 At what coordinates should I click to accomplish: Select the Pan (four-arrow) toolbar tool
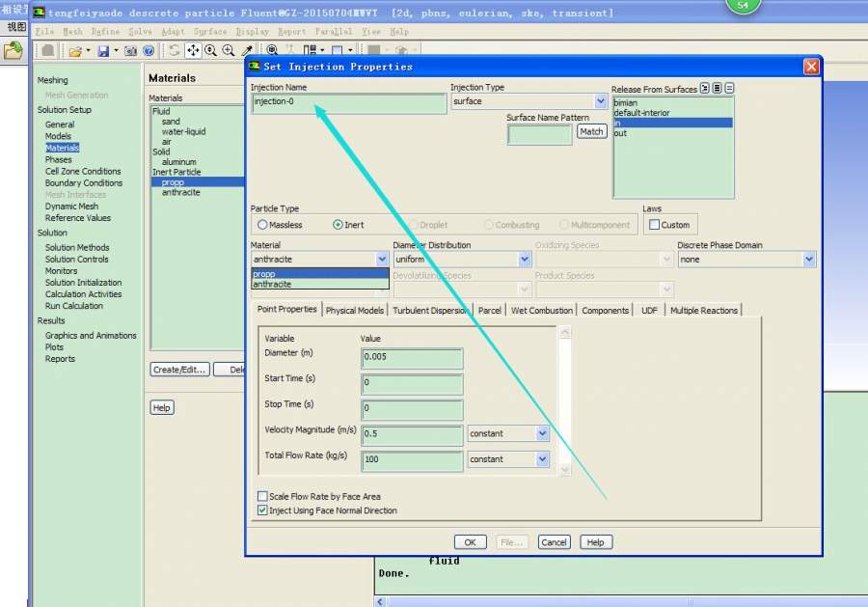click(193, 50)
